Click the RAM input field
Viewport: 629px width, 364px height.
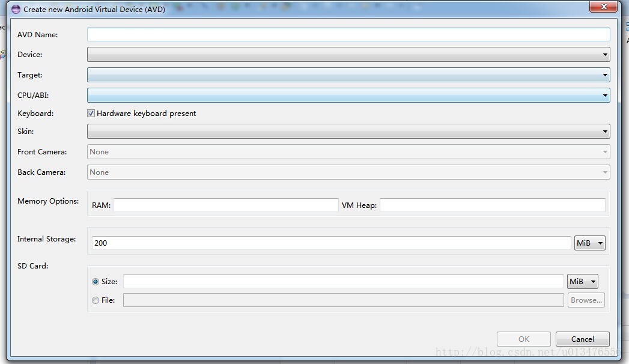[226, 205]
